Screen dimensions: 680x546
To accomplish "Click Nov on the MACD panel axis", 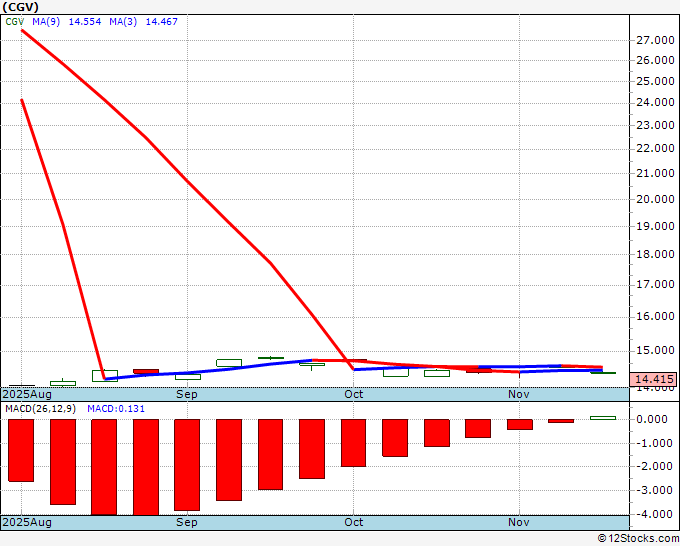I will click(x=519, y=522).
